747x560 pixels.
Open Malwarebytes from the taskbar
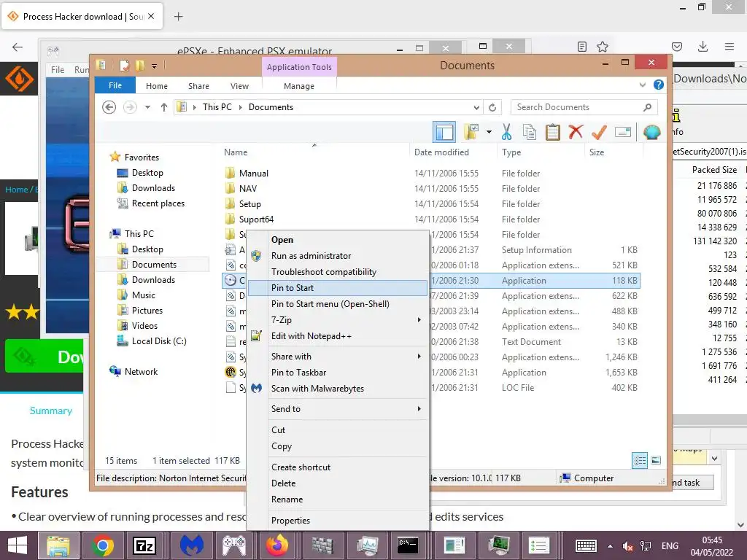tap(192, 545)
